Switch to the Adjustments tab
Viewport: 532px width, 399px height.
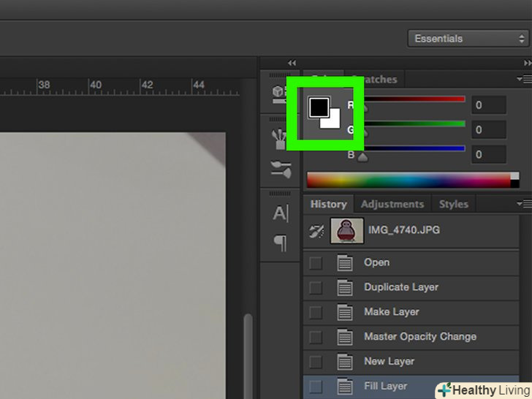click(x=392, y=204)
